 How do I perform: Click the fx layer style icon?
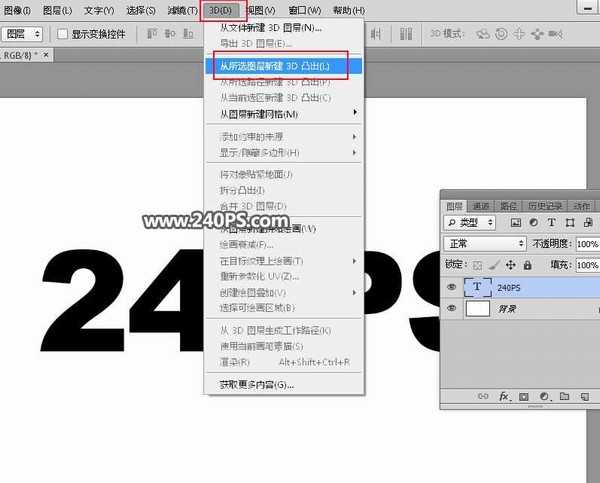pos(505,397)
